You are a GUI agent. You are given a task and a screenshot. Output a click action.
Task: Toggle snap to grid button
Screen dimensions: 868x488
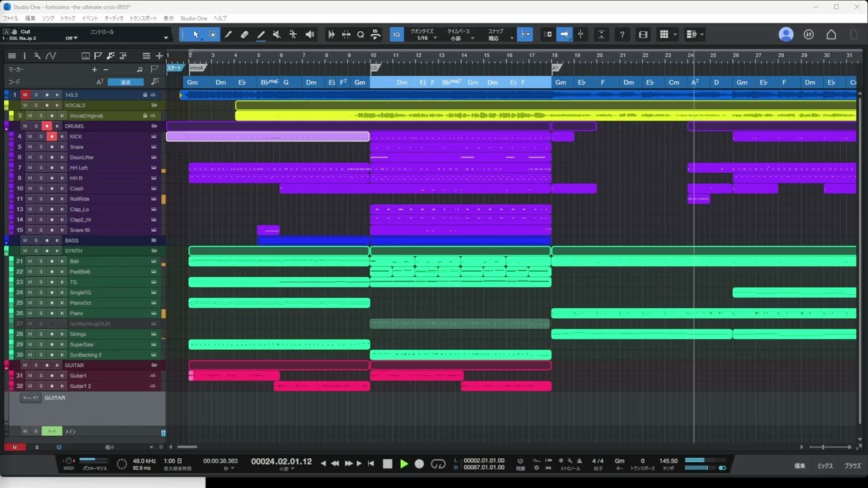tap(525, 35)
